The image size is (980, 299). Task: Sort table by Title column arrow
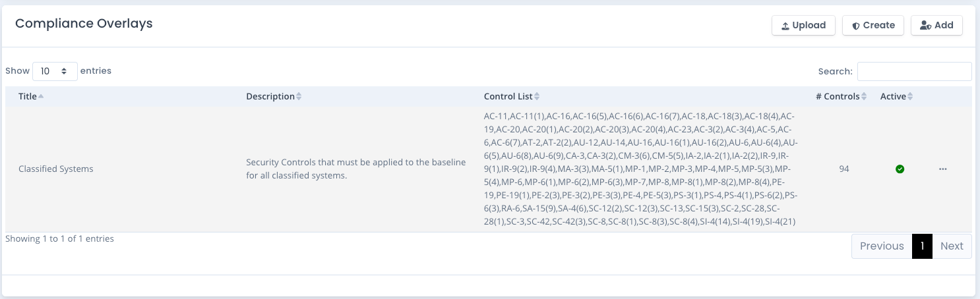[41, 97]
